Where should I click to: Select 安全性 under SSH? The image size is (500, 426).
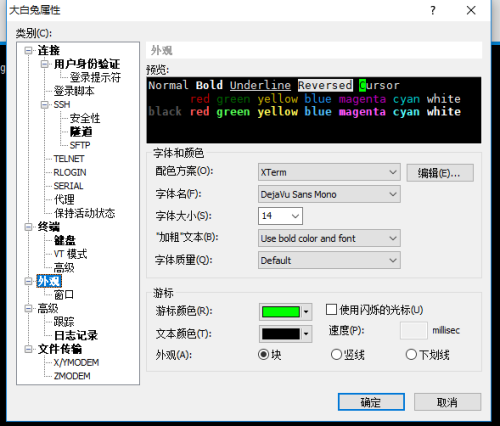click(x=85, y=118)
